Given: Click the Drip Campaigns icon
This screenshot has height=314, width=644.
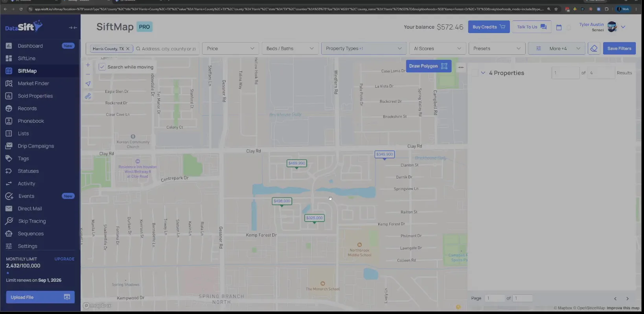Looking at the screenshot, I should coord(9,146).
